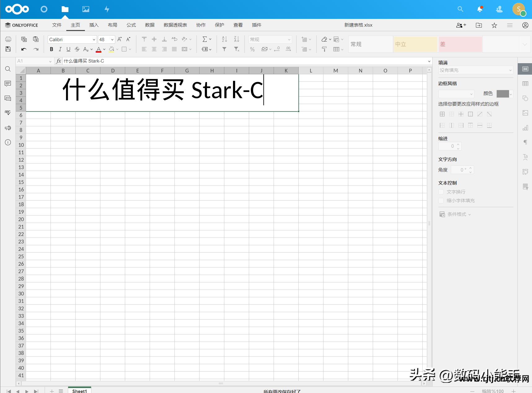Toggle underline formatting
The height and width of the screenshot is (393, 532).
pos(68,49)
